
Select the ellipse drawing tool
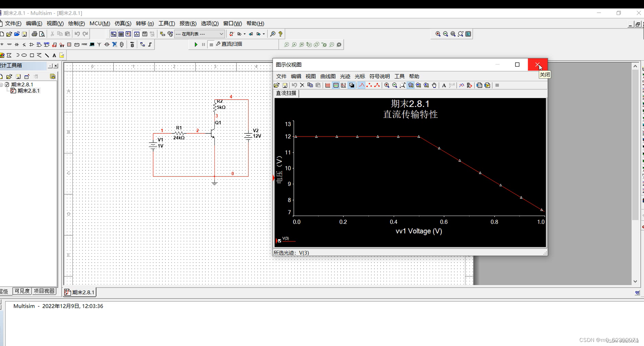pyautogui.click(x=24, y=55)
